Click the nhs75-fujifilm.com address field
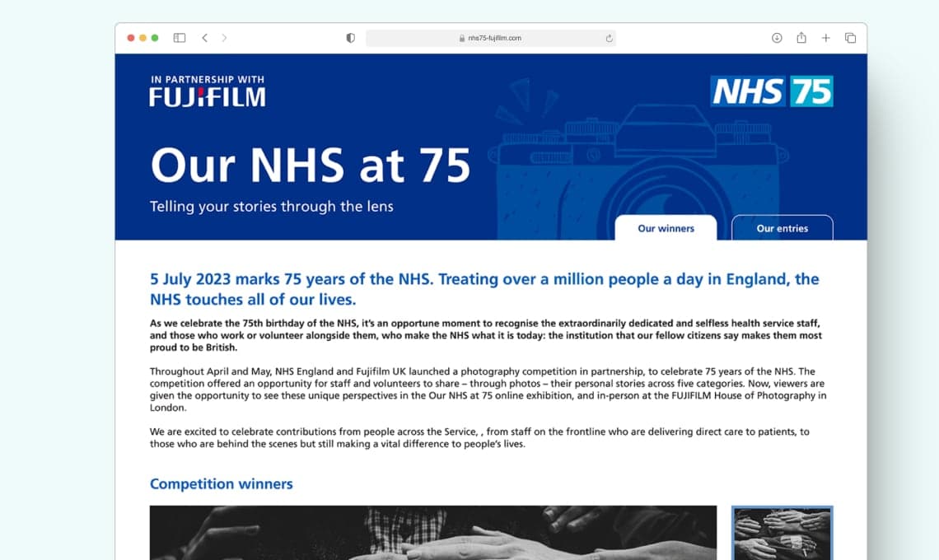The height and width of the screenshot is (560, 939). 490,38
